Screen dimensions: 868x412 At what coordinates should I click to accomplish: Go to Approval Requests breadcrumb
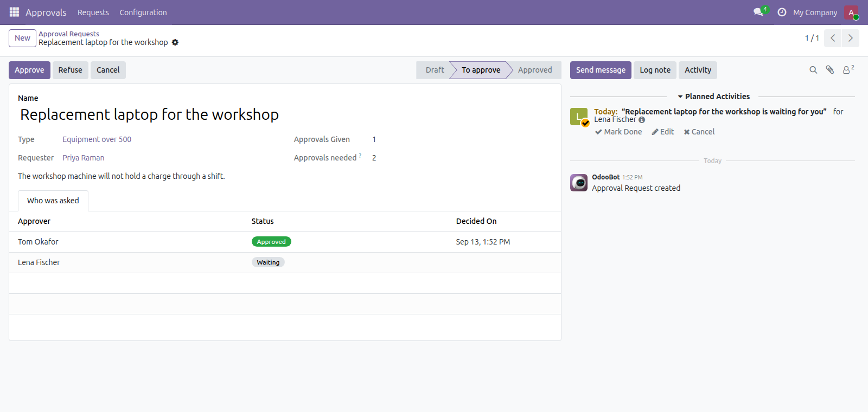[x=69, y=34]
